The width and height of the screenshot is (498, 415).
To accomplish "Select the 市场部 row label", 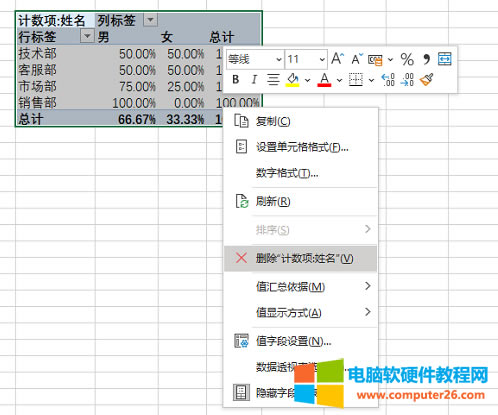I will pos(55,86).
